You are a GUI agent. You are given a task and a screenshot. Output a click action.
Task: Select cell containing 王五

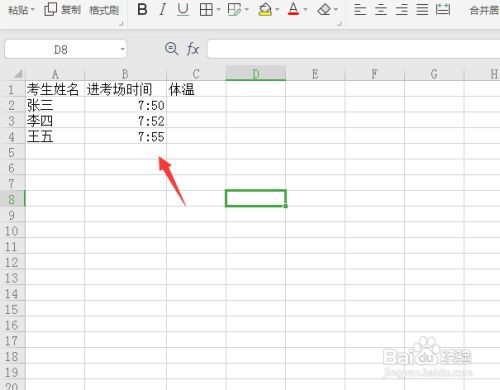[x=55, y=136]
